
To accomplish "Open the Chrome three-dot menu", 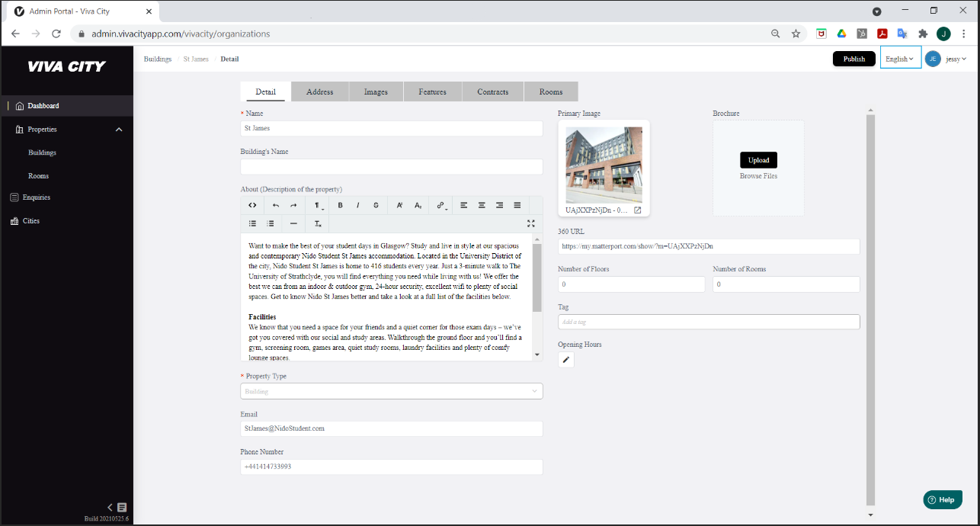I will [964, 34].
